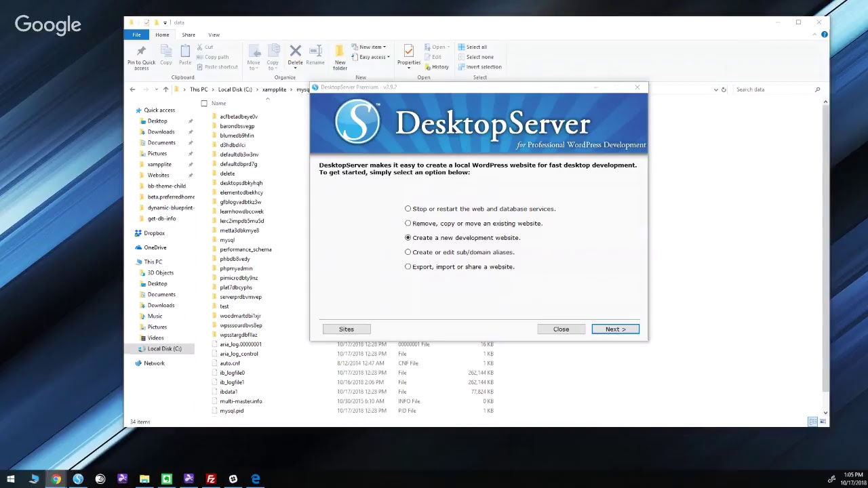Select 'Remove, copy or move an existing website'
Screen dimensions: 868x488
(x=473, y=223)
